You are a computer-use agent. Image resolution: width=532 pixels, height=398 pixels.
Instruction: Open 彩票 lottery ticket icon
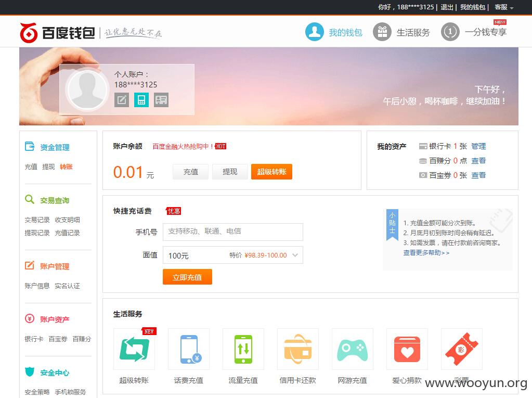[x=462, y=349]
